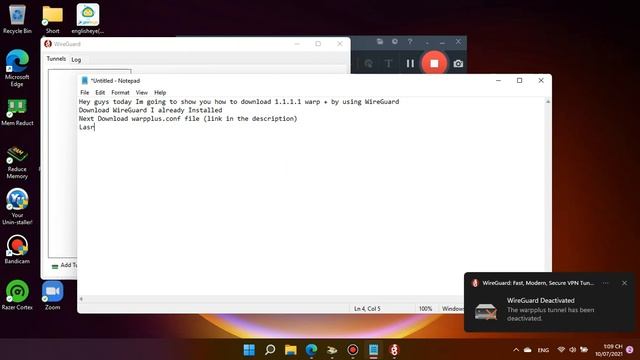Pause the Bandicam recording

pos(410,63)
